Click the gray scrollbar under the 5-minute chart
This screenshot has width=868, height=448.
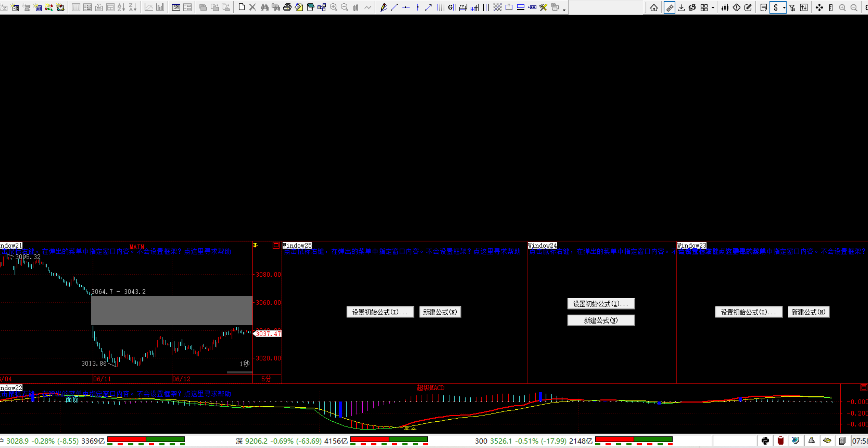(239, 372)
